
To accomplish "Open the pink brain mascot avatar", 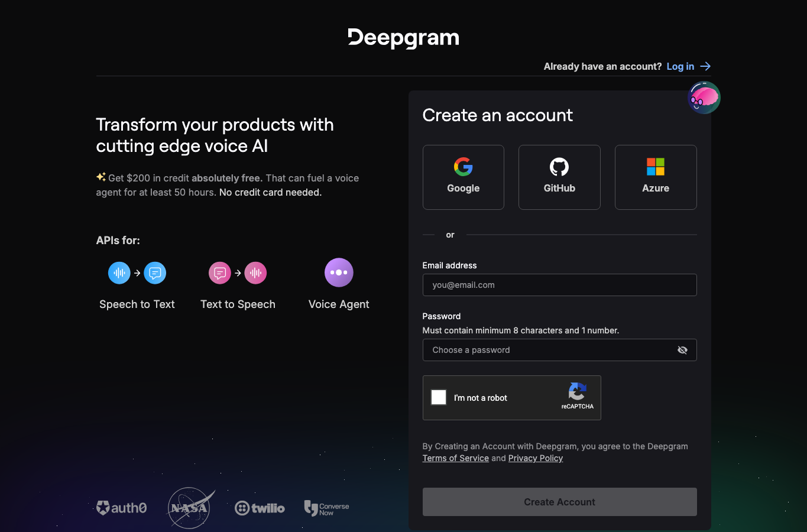I will click(704, 98).
